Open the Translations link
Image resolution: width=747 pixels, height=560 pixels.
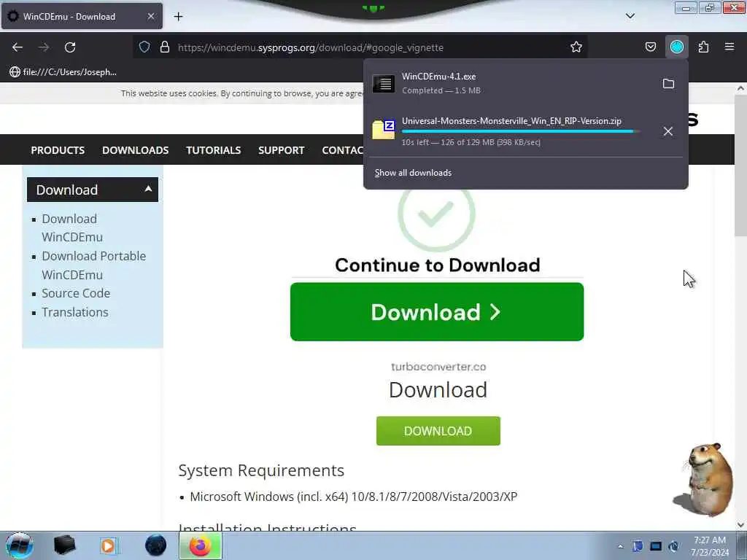click(x=75, y=312)
